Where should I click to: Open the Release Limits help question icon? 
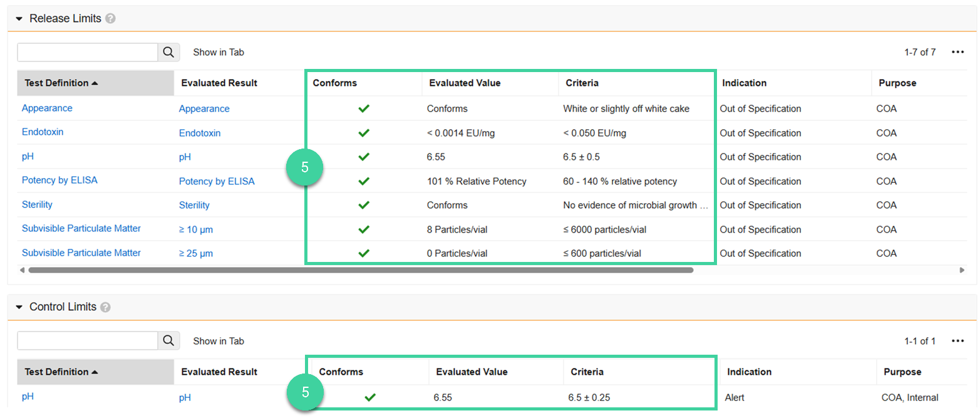111,19
